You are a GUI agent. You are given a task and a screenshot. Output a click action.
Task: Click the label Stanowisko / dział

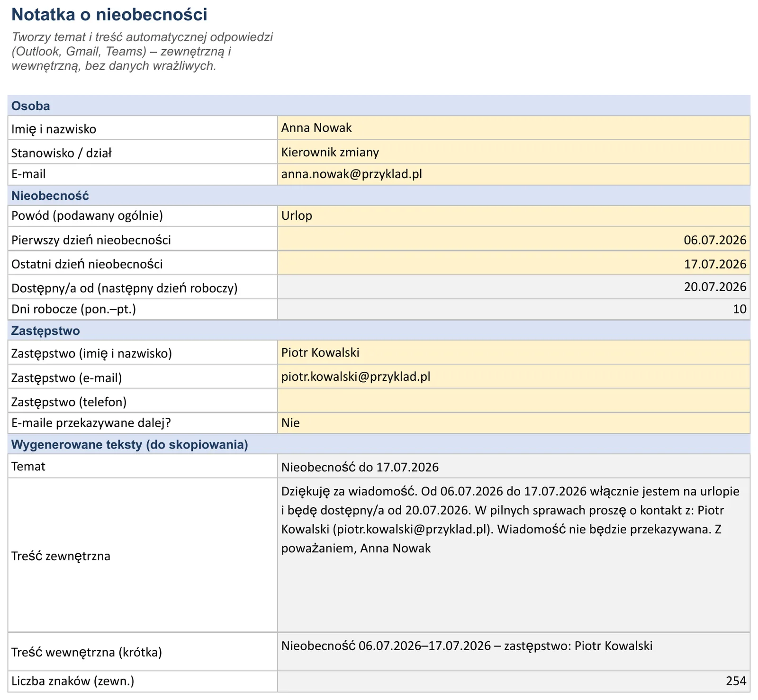click(62, 153)
